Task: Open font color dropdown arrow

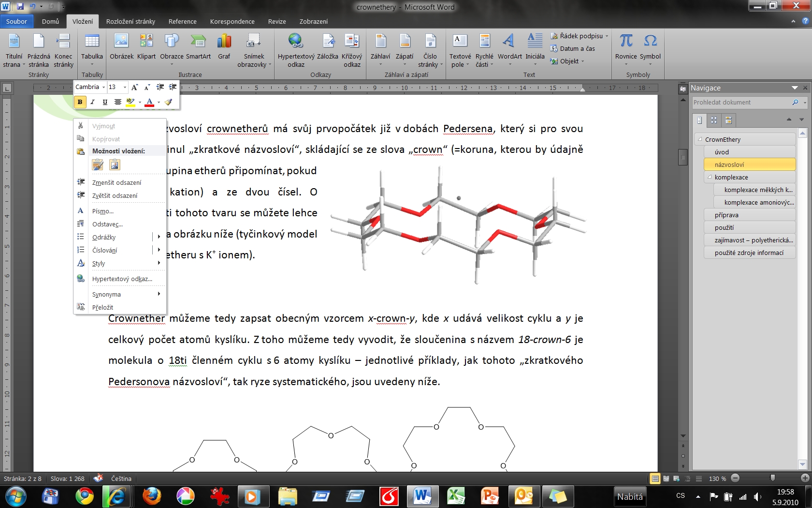Action: click(159, 102)
